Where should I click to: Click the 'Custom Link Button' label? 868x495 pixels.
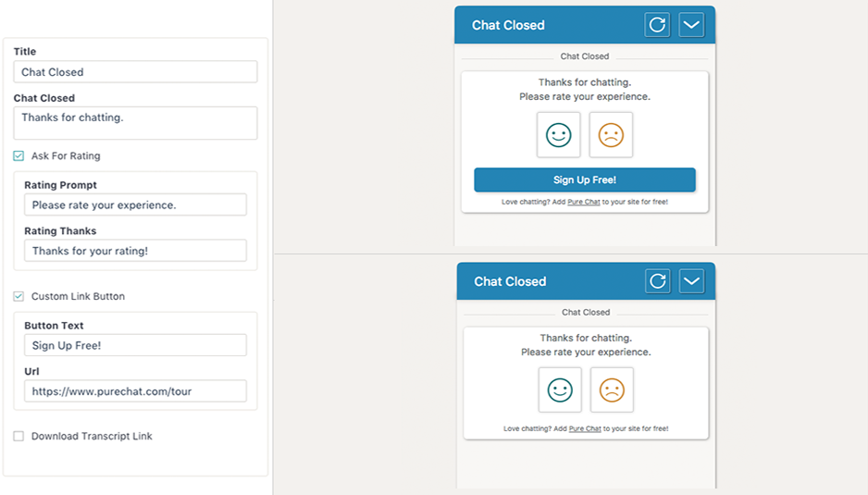(78, 296)
